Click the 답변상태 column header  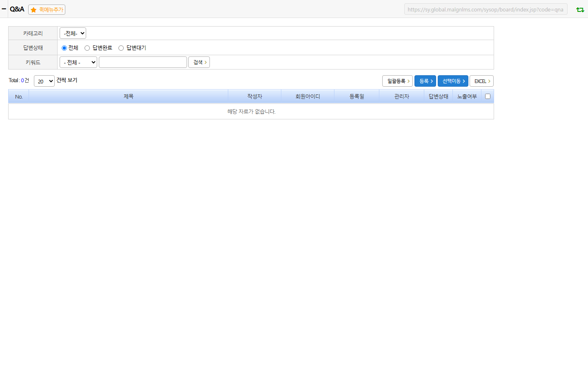click(439, 96)
